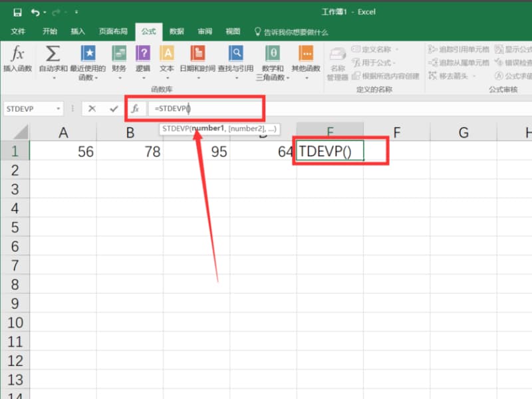The width and height of the screenshot is (532, 399).
Task: Expand the Undo dropdown arrow in quick access
Action: pos(45,12)
